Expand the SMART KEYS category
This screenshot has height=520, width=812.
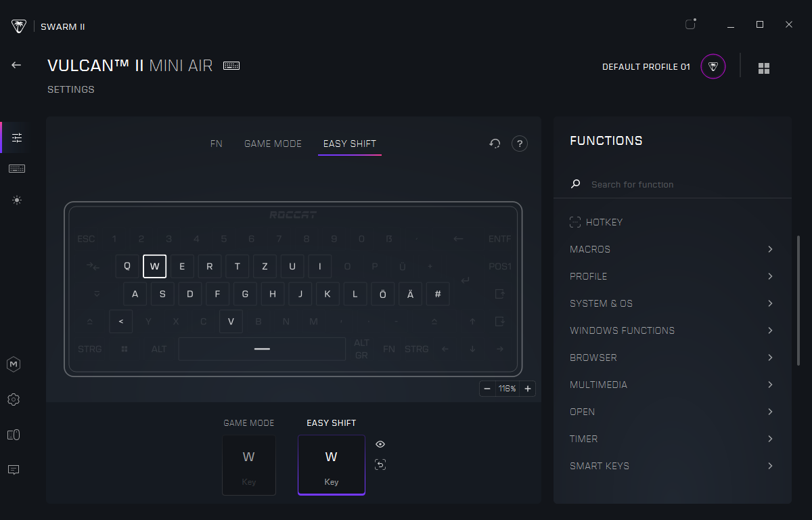(672, 466)
